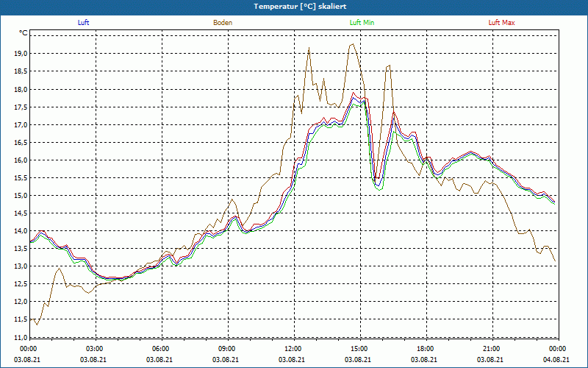Click the 19,0 y-axis value
588x368 pixels.
click(x=21, y=54)
